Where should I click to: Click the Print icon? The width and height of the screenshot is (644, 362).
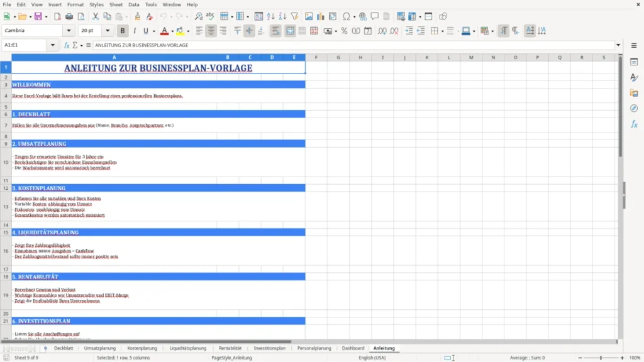(x=69, y=16)
